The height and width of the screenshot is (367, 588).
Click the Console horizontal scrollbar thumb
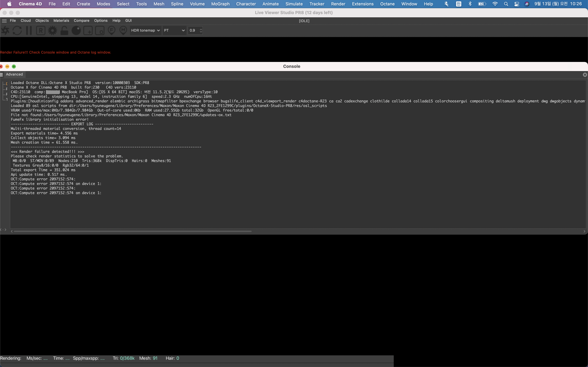point(133,231)
